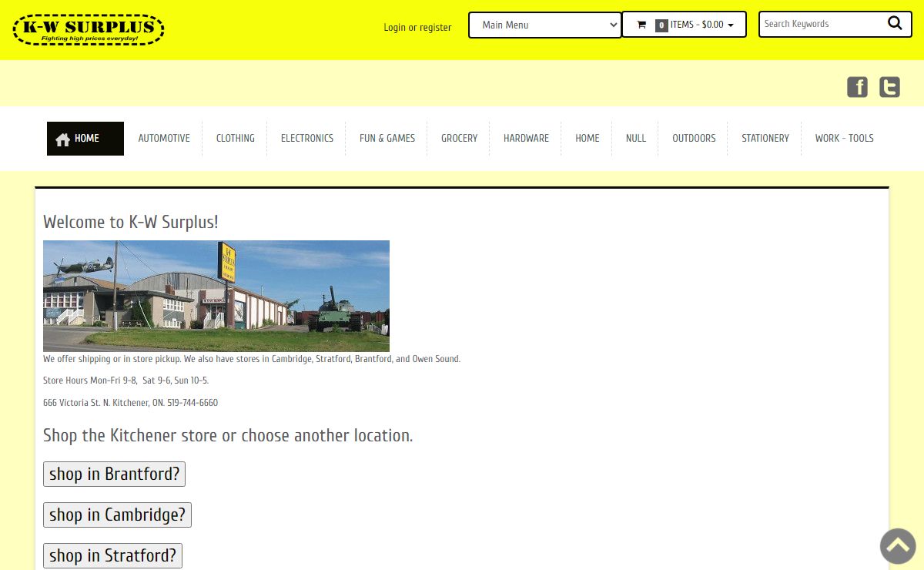Open the Login or register link
The height and width of the screenshot is (570, 924).
tap(417, 28)
